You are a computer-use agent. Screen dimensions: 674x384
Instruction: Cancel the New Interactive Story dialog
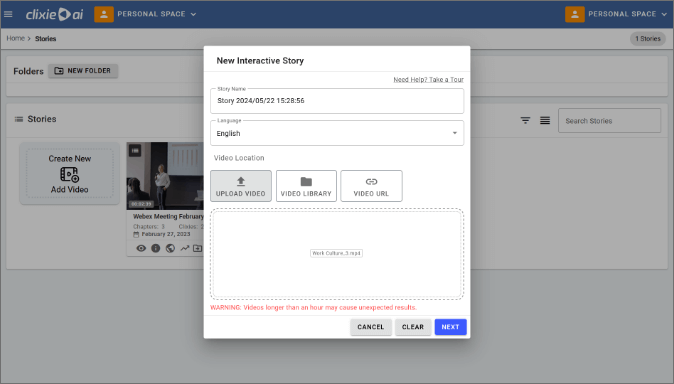point(371,327)
